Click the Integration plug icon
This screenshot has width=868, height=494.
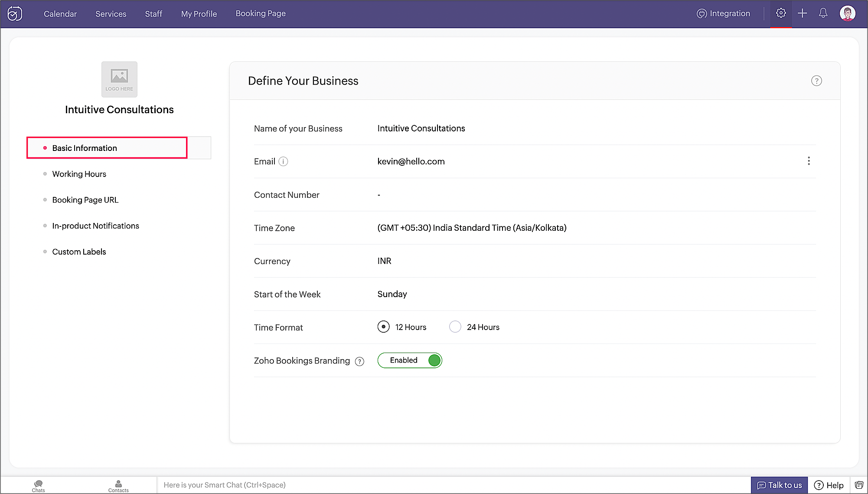[x=702, y=14]
